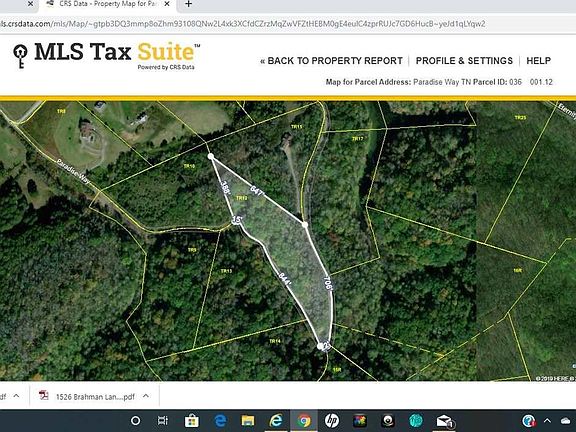Go back to the property report
The width and height of the screenshot is (576, 432).
(x=331, y=61)
